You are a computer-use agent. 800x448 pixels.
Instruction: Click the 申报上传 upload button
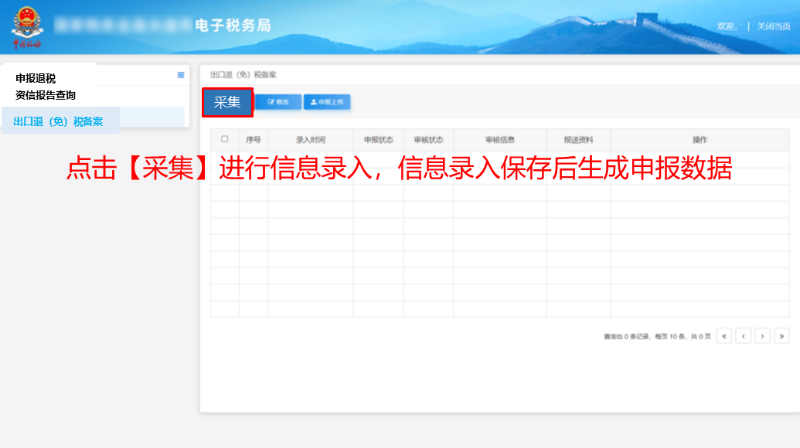(327, 102)
